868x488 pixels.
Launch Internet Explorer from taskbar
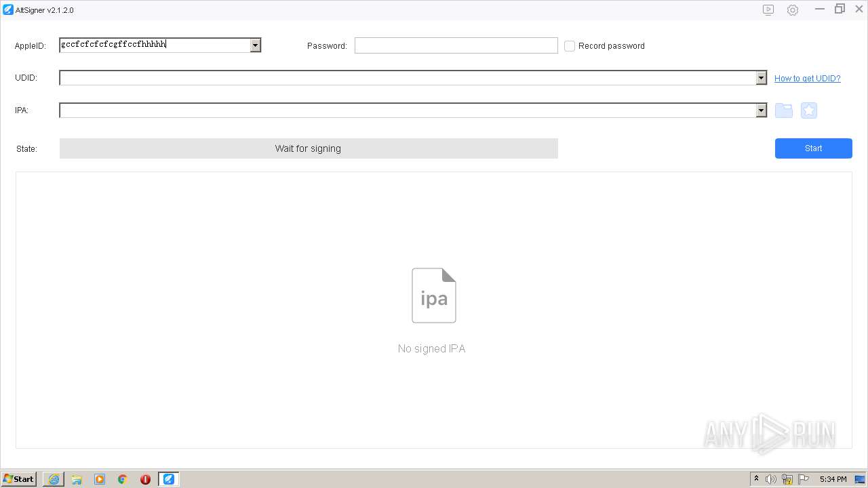(54, 479)
